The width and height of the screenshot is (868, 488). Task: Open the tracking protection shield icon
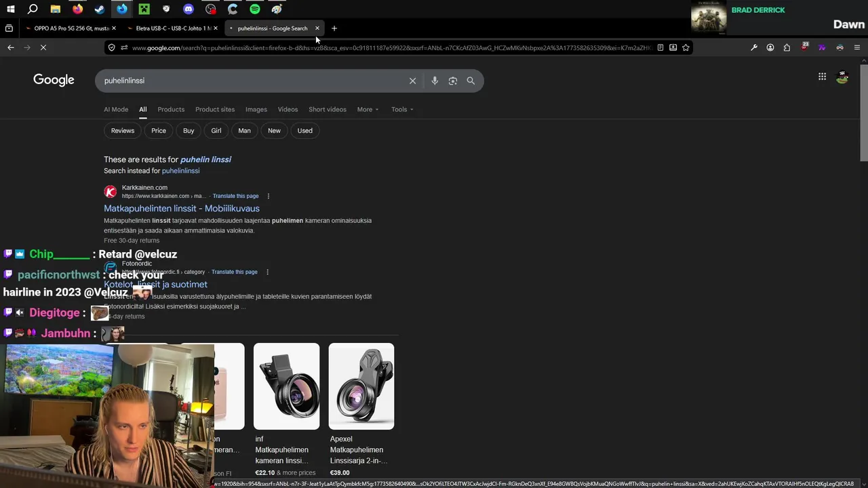pyautogui.click(x=111, y=47)
